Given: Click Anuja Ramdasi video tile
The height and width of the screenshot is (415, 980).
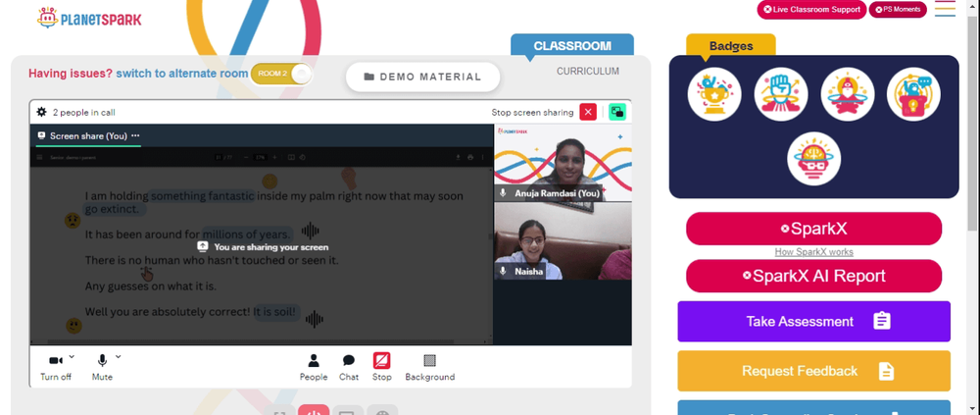Looking at the screenshot, I should (563, 163).
